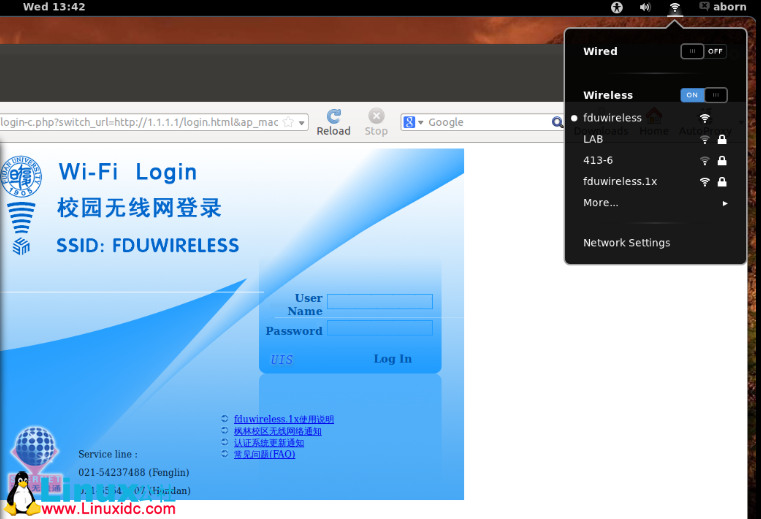Toggle the Wired connection switch

703,51
